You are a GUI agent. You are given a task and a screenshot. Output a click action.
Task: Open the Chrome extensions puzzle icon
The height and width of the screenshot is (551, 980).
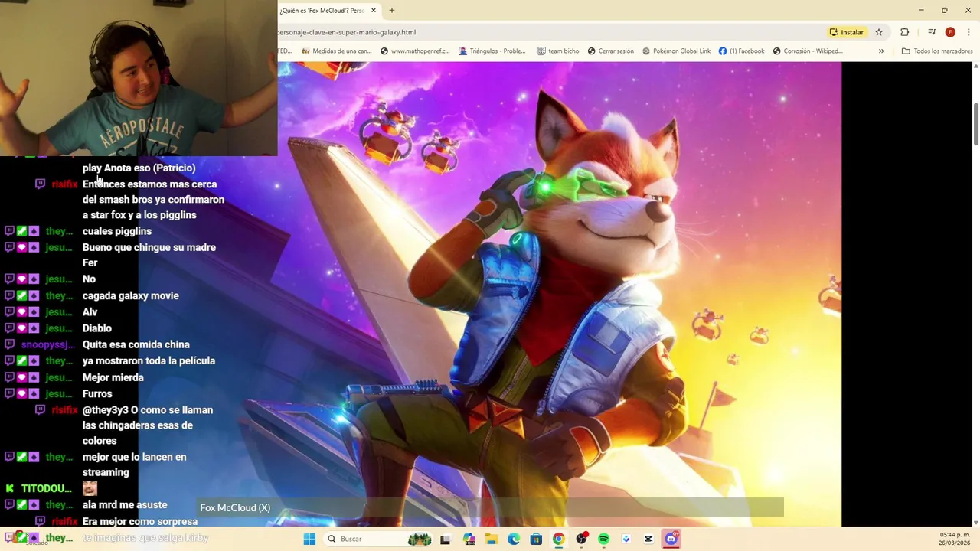(905, 32)
